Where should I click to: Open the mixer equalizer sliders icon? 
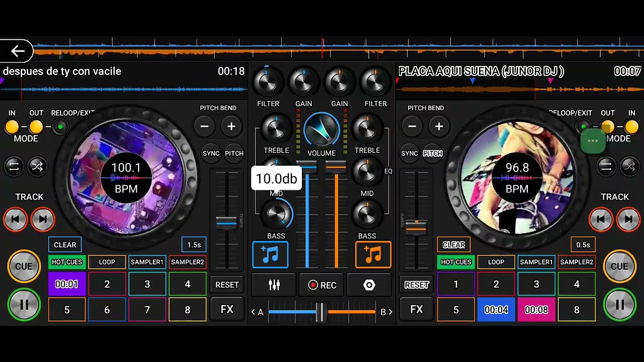point(274,285)
